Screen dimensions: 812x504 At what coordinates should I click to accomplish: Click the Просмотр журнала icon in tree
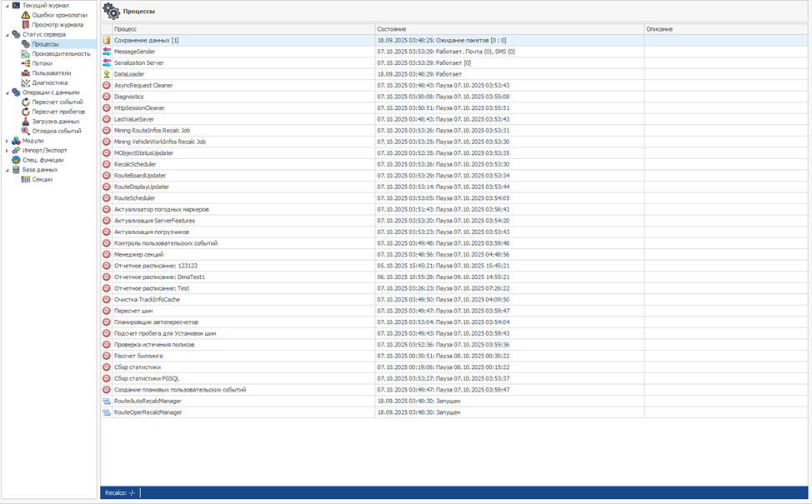pos(25,25)
